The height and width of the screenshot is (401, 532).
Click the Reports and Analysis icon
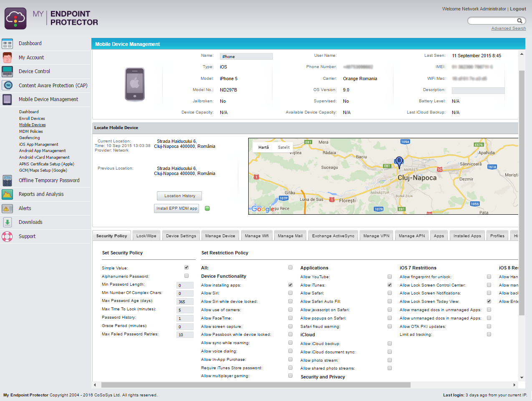pos(8,194)
